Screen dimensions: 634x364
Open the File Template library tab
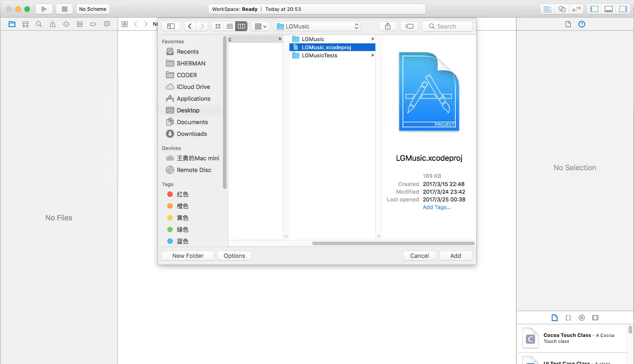click(555, 318)
